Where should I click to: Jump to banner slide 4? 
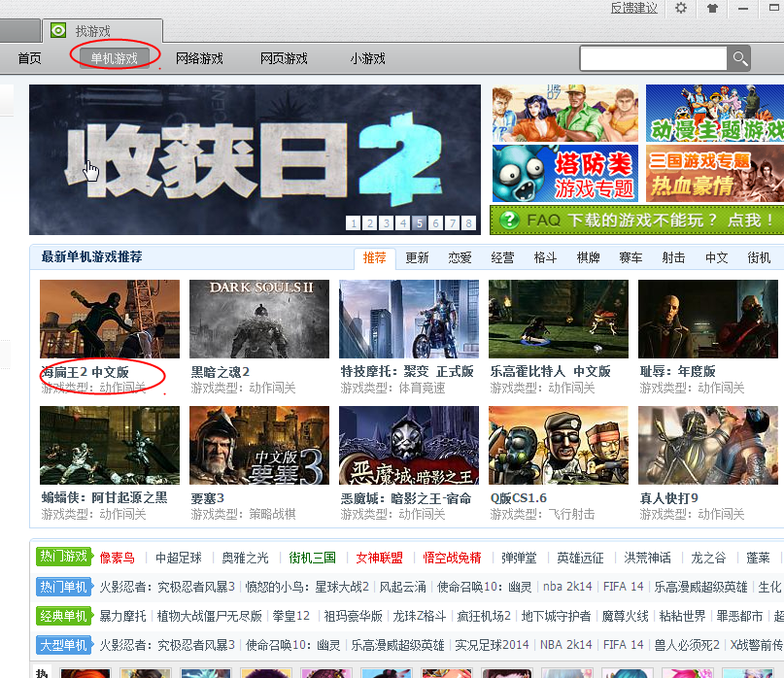(x=402, y=223)
